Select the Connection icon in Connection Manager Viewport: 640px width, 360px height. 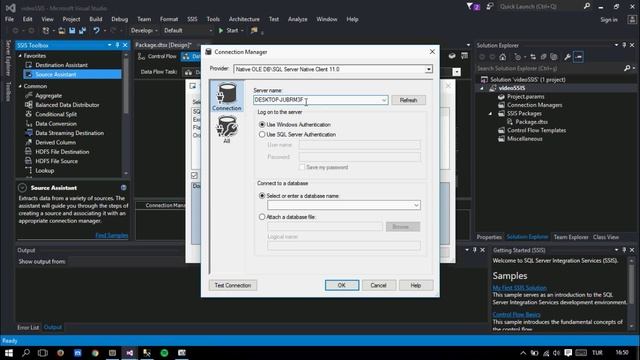click(227, 97)
